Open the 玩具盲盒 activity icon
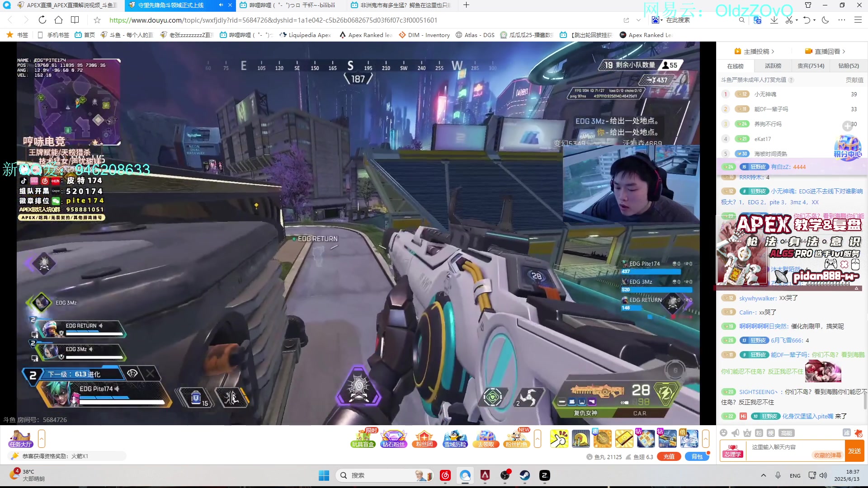 pyautogui.click(x=363, y=438)
